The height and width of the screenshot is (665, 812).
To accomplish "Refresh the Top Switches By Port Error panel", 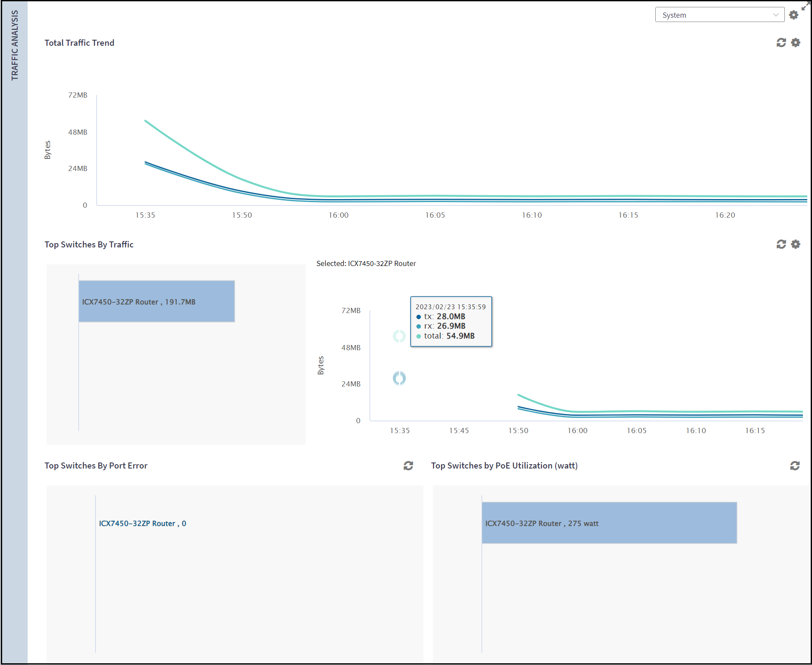I will pyautogui.click(x=408, y=465).
